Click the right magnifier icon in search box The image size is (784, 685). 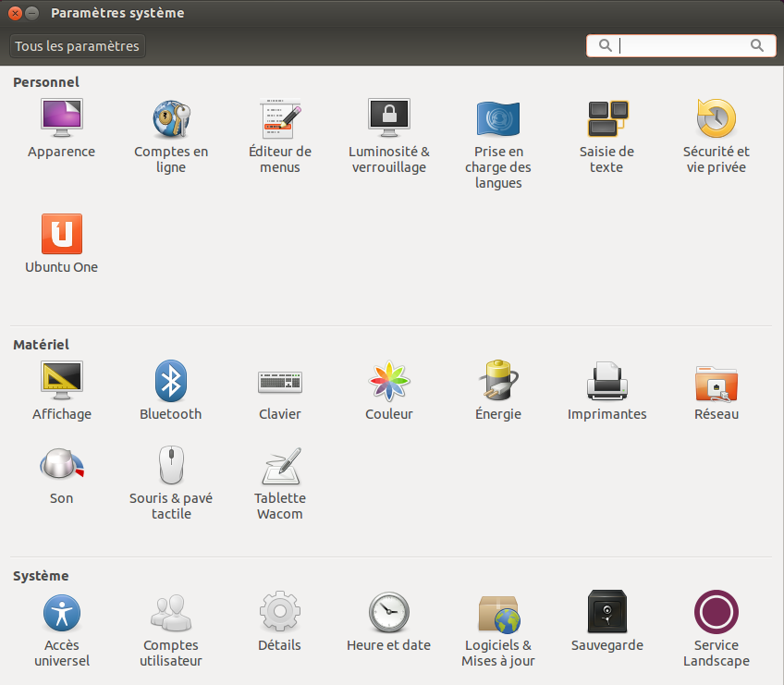pos(757,45)
